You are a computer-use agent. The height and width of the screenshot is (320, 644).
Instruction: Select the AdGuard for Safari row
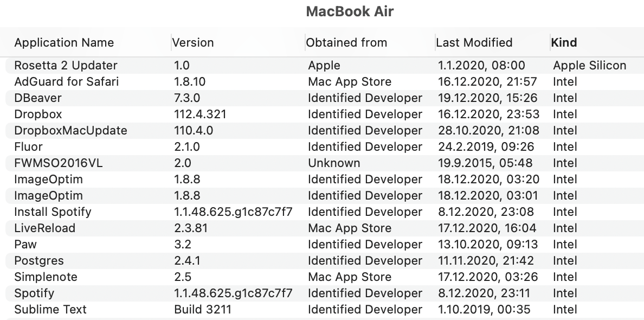click(67, 82)
